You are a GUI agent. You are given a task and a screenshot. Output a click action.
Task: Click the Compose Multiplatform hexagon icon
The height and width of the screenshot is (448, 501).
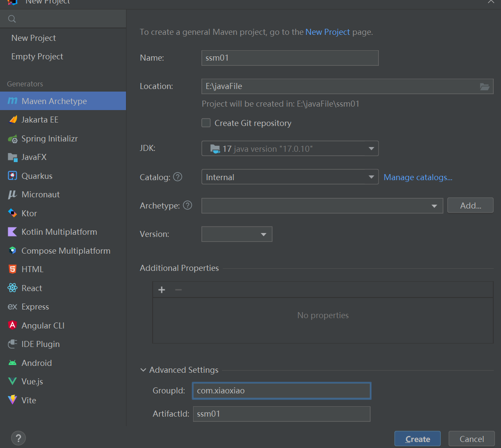pyautogui.click(x=12, y=251)
